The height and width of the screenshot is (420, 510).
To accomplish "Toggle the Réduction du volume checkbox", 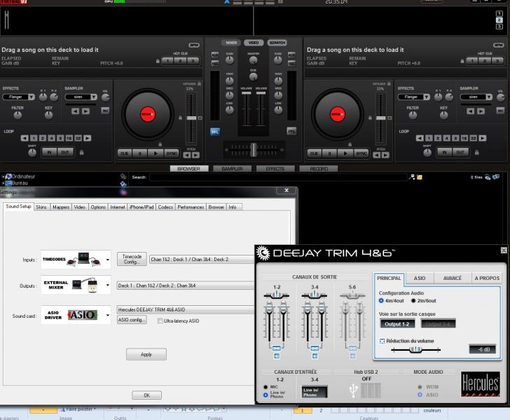I will [x=382, y=340].
